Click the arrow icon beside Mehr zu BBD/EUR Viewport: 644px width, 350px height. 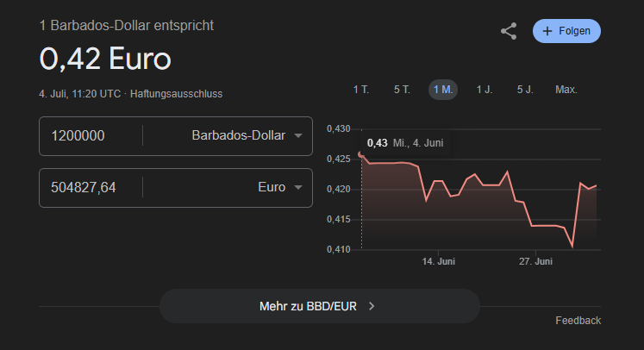372,305
